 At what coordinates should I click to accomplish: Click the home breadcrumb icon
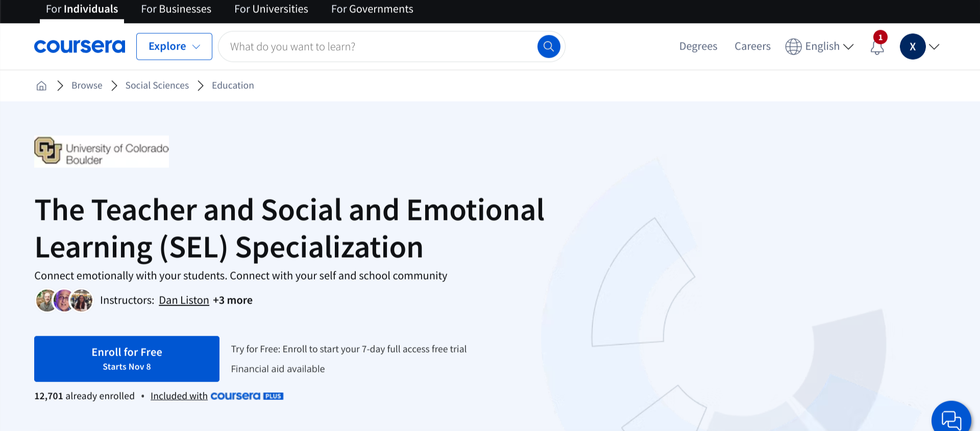pyautogui.click(x=41, y=86)
